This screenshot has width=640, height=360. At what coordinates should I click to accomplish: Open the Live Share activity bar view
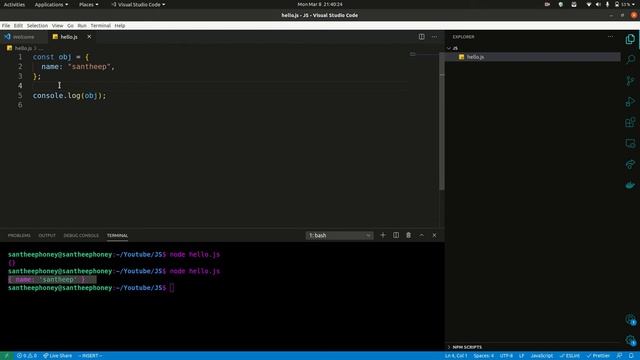[x=630, y=164]
